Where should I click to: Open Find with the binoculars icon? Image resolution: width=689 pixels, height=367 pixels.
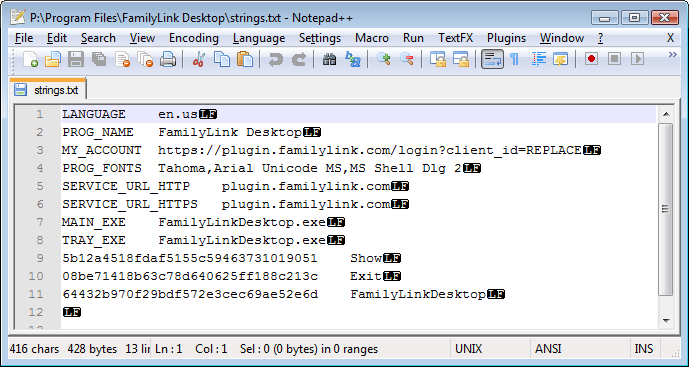(x=329, y=59)
